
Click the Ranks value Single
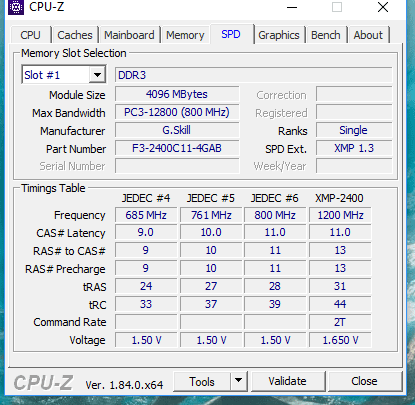pyautogui.click(x=354, y=130)
